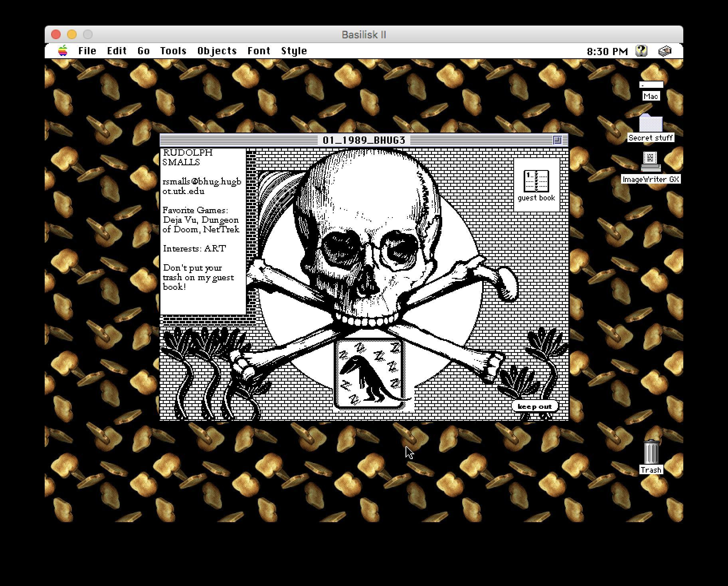The width and height of the screenshot is (728, 586).
Task: Click the application switcher icon in menu bar
Action: [x=665, y=51]
